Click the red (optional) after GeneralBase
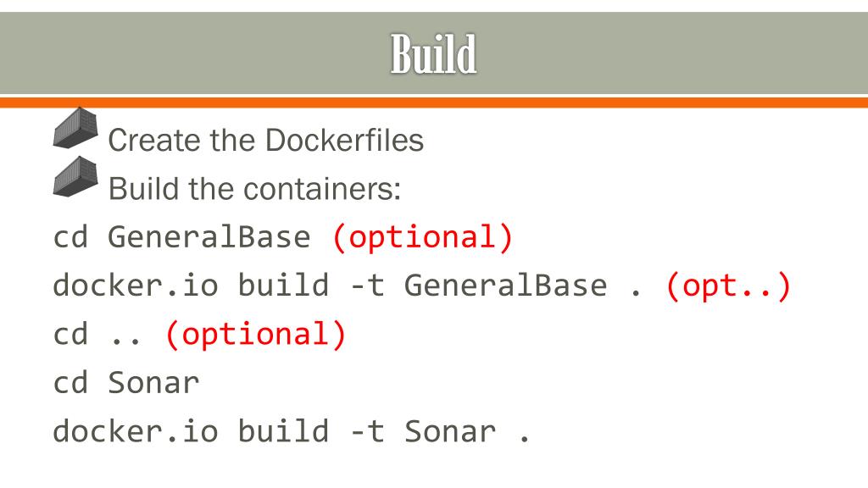Image resolution: width=868 pixels, height=488 pixels. (422, 237)
